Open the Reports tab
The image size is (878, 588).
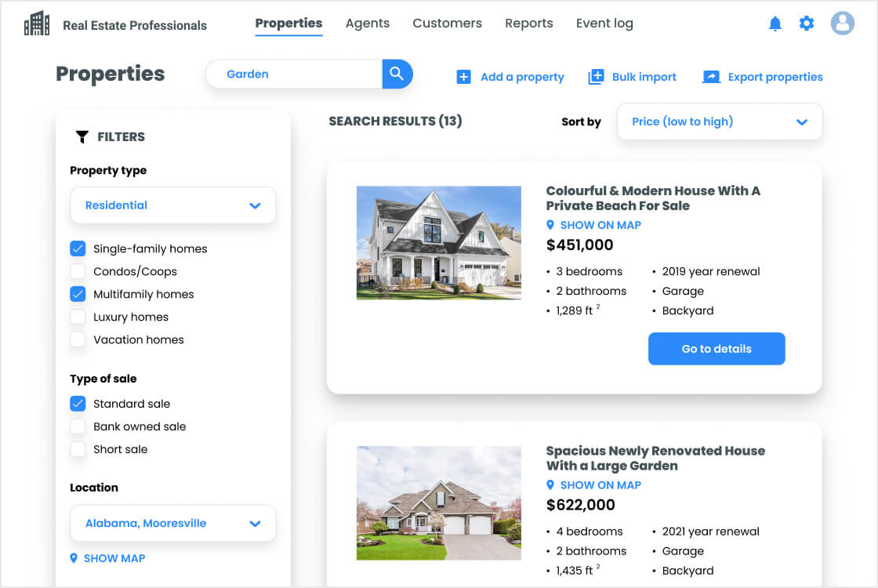(528, 24)
